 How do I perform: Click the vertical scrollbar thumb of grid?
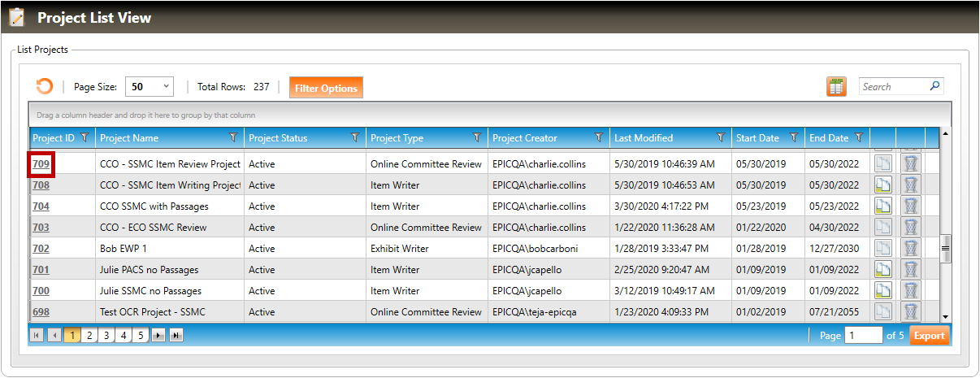[x=945, y=249]
